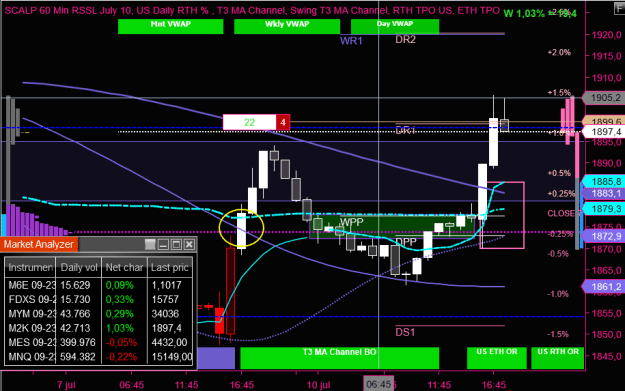Click the US RTH OR button
Viewport: 625px width, 391px height.
click(x=558, y=358)
